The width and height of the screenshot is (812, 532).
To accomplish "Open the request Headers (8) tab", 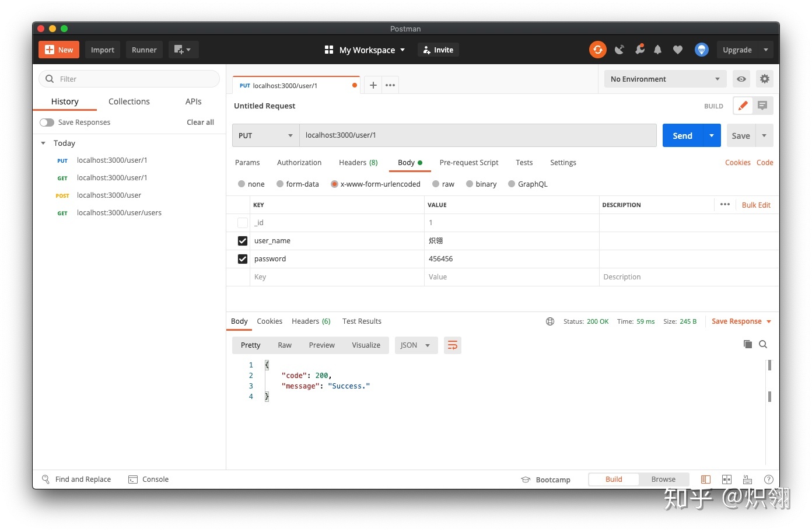I will pos(358,163).
